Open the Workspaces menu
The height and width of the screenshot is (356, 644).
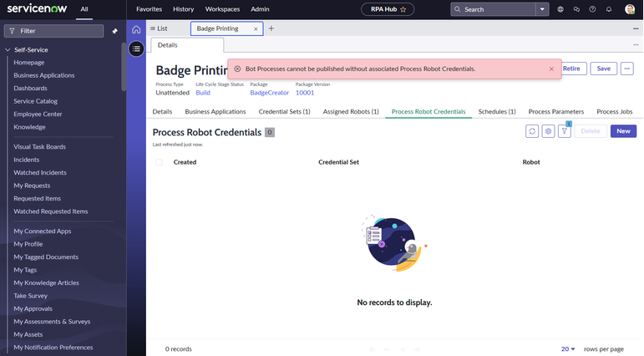[x=222, y=9]
